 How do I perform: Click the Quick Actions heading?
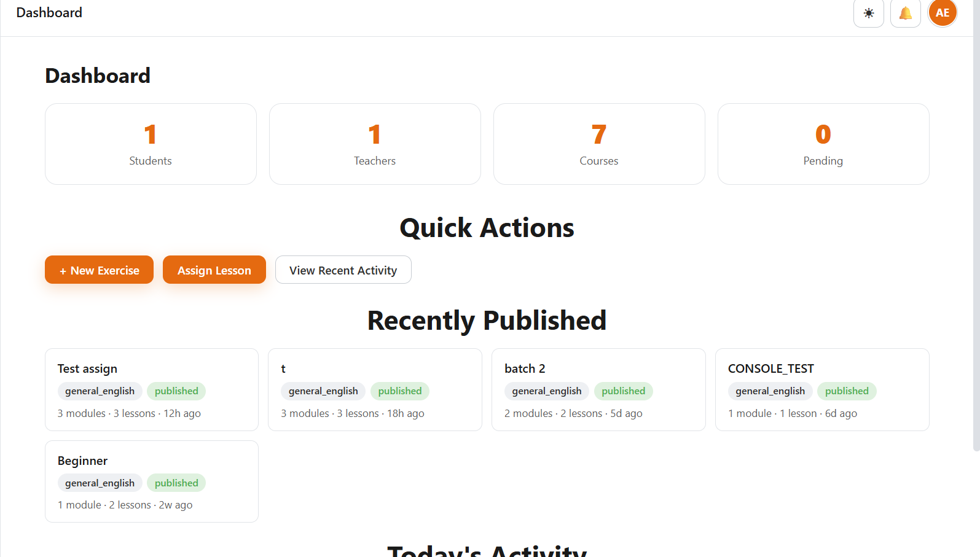tap(487, 228)
